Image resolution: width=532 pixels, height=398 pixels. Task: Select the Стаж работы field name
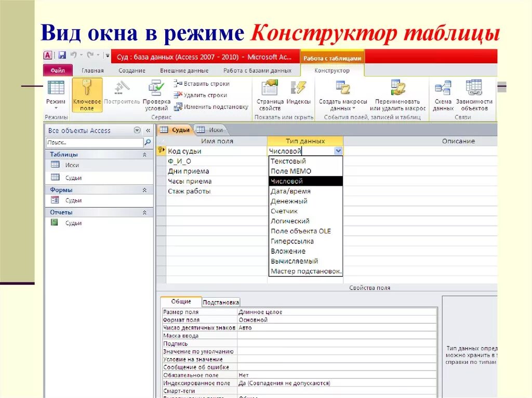pos(217,191)
